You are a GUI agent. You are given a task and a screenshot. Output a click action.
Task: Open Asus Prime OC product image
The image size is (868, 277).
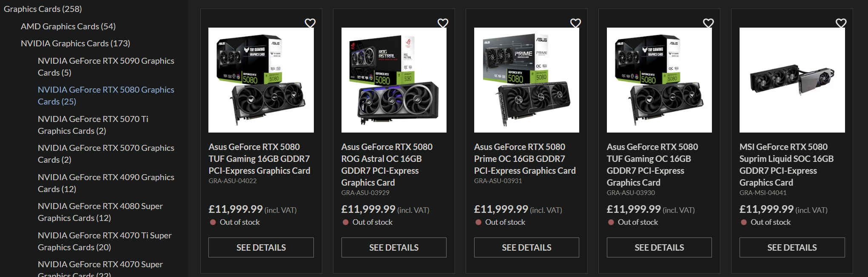[x=526, y=80]
